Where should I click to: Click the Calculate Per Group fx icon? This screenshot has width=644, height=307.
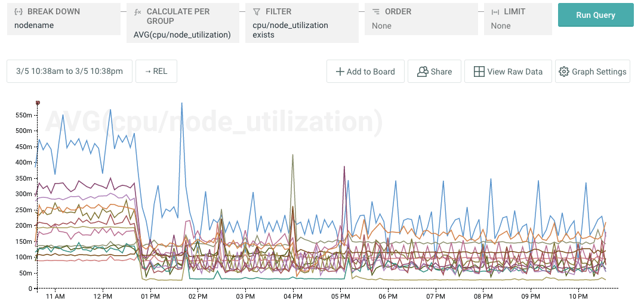point(138,12)
